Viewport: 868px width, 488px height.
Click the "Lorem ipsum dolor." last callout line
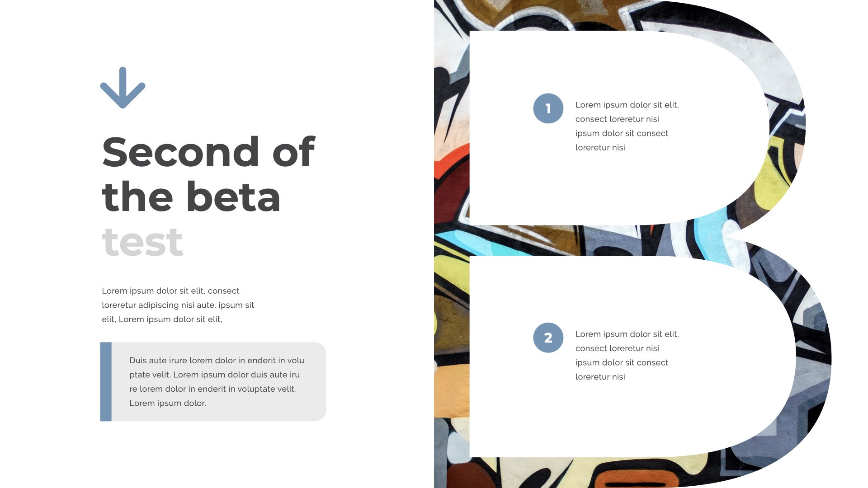tap(168, 403)
